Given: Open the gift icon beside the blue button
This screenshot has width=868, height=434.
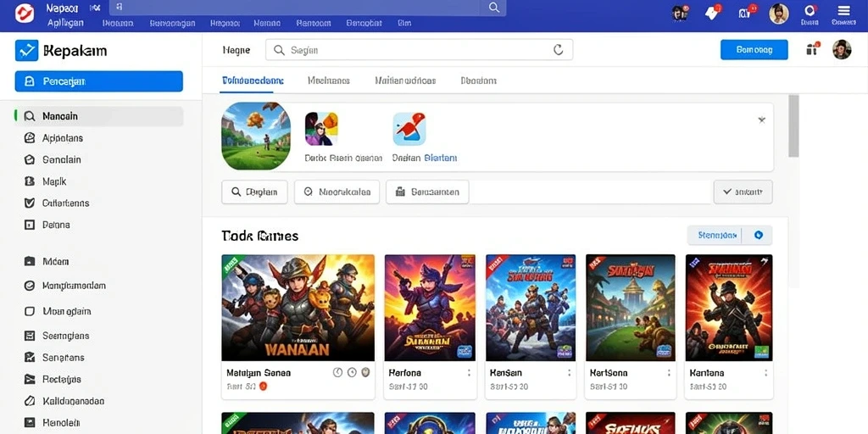Looking at the screenshot, I should (812, 49).
